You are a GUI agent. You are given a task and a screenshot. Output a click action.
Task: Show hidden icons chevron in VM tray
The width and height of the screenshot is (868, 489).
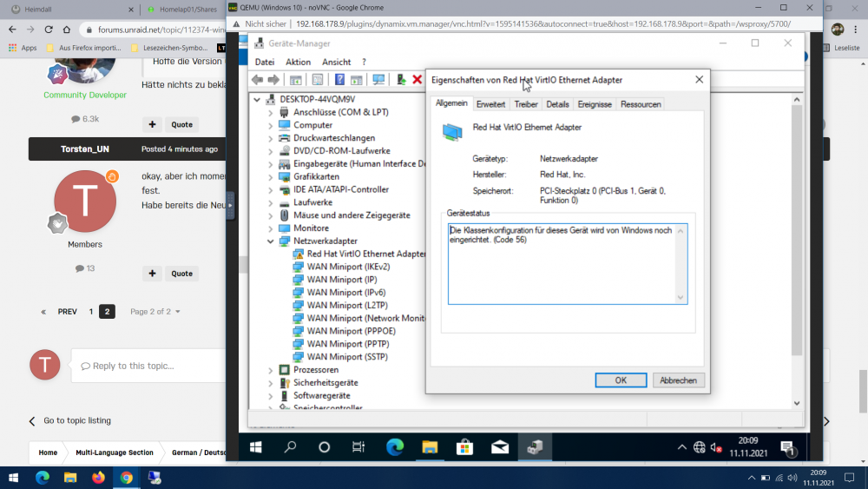click(682, 447)
